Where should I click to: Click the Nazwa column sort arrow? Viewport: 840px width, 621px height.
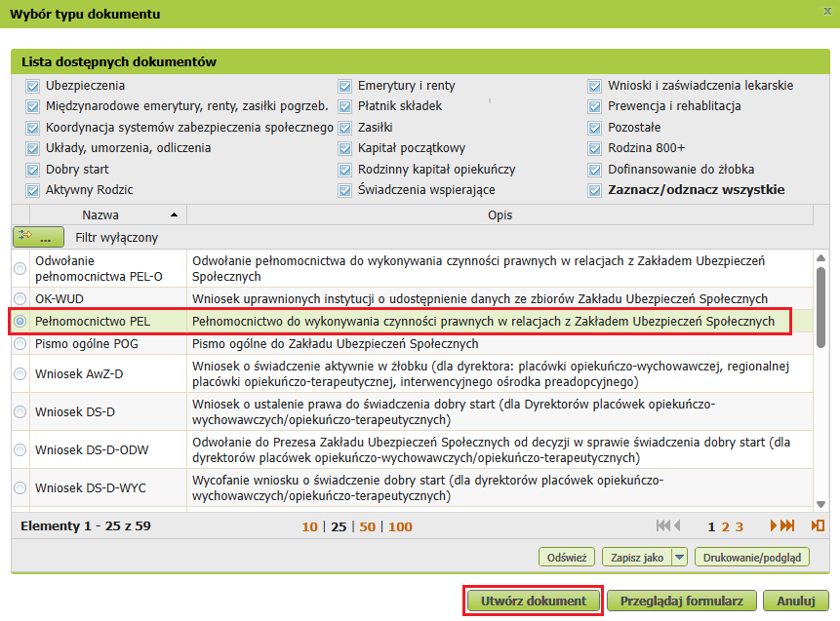coord(174,214)
